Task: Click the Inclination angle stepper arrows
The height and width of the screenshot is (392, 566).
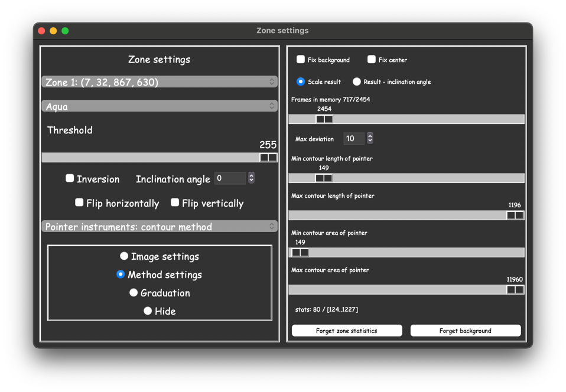Action: coord(251,178)
